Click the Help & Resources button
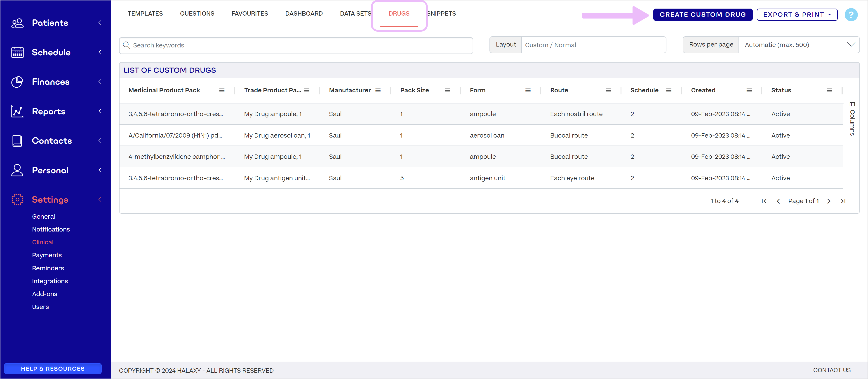The width and height of the screenshot is (868, 379). pos(53,369)
